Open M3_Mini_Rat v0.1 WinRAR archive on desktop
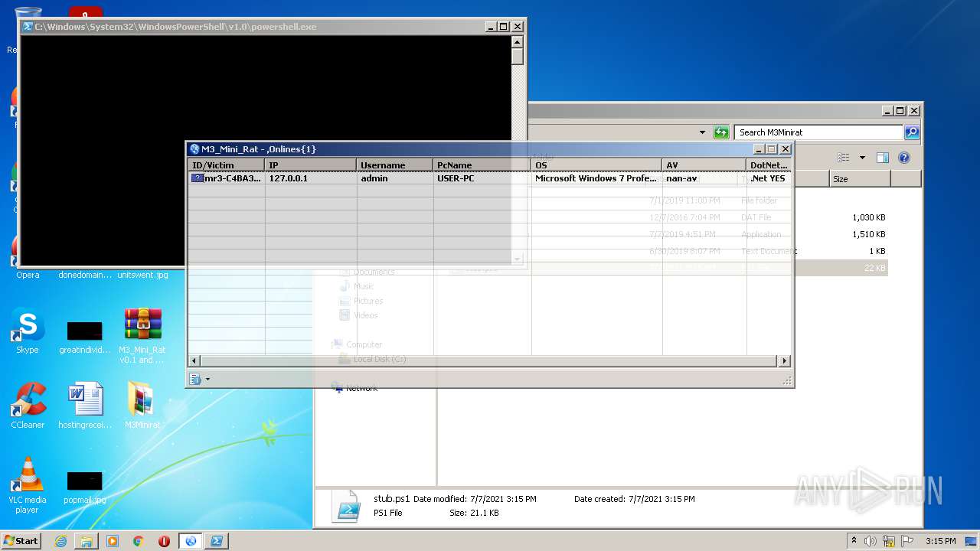 click(x=142, y=335)
